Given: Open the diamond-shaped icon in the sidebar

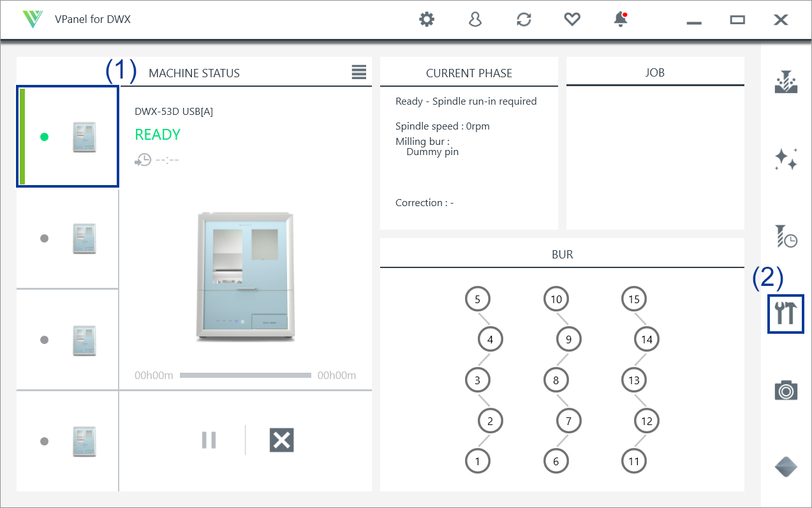Looking at the screenshot, I should click(786, 467).
